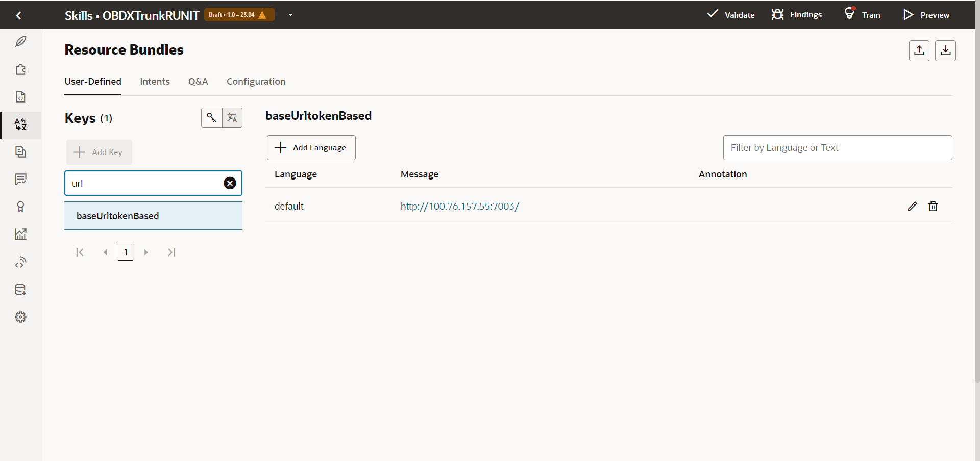980x461 pixels.
Task: Click the Annotation column header
Action: pos(723,174)
